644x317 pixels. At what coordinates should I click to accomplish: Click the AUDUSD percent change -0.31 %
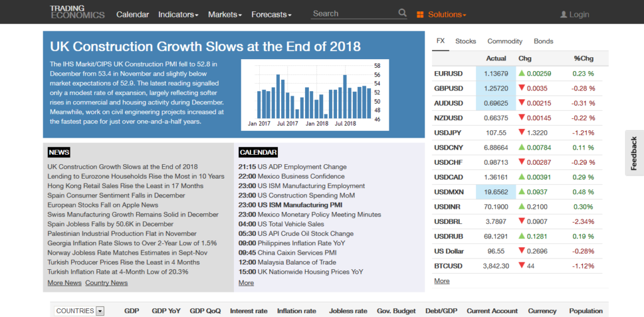tap(583, 104)
